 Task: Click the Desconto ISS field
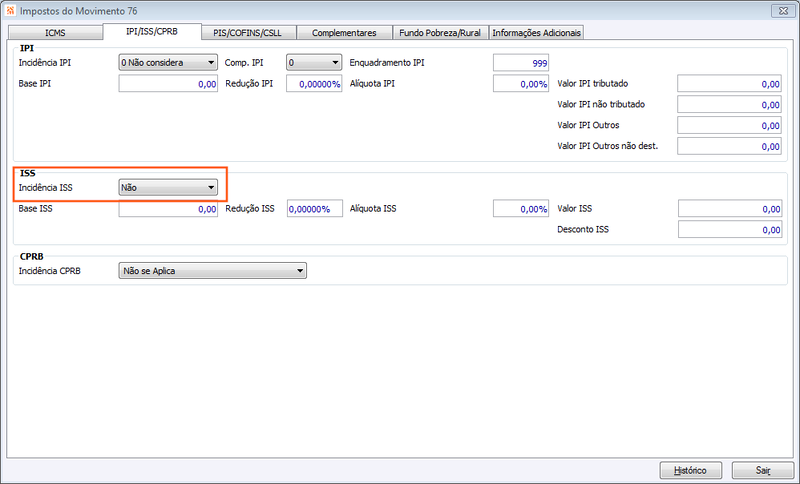click(x=730, y=230)
